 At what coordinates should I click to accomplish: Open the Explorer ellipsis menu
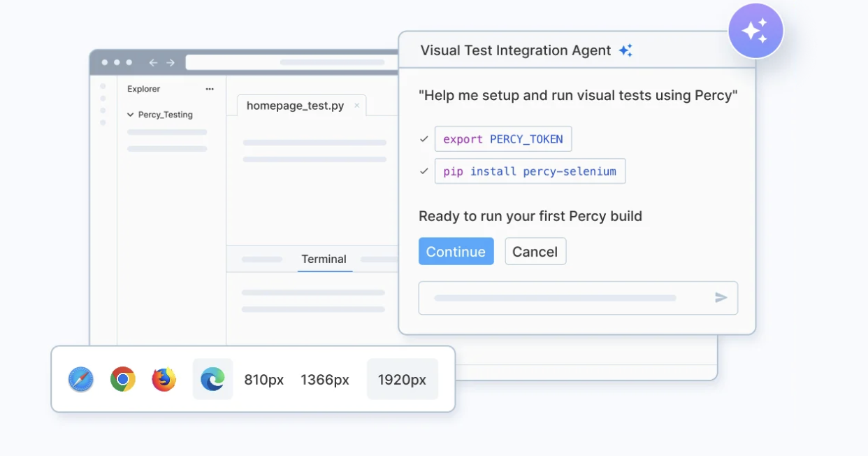point(210,88)
